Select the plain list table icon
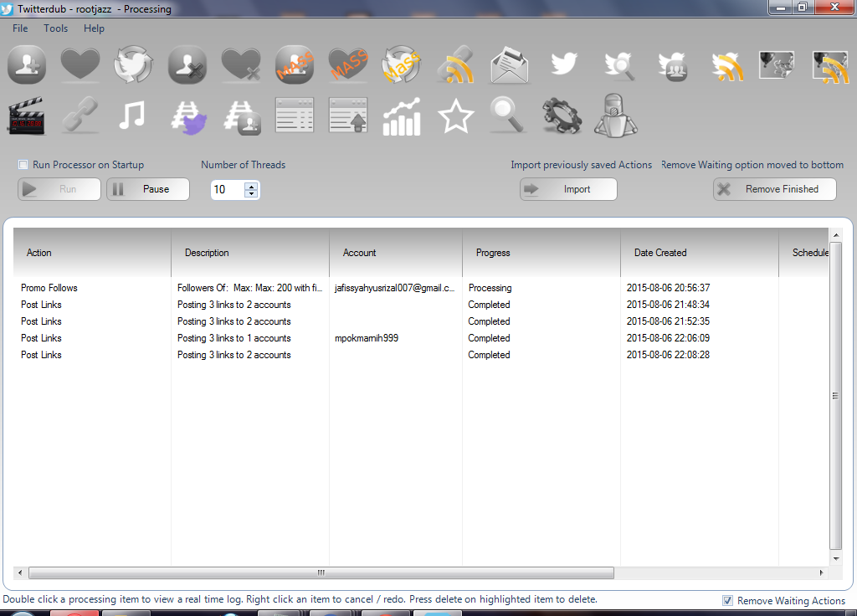 coord(295,116)
